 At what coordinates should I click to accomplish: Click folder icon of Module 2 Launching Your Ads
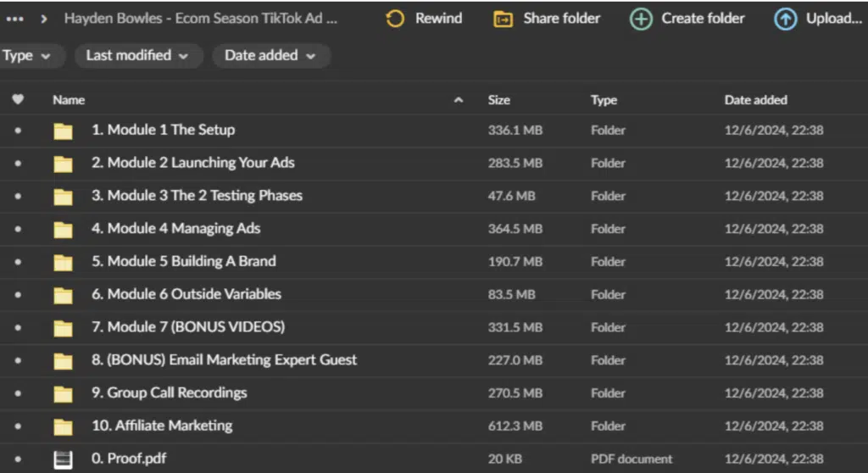(63, 164)
